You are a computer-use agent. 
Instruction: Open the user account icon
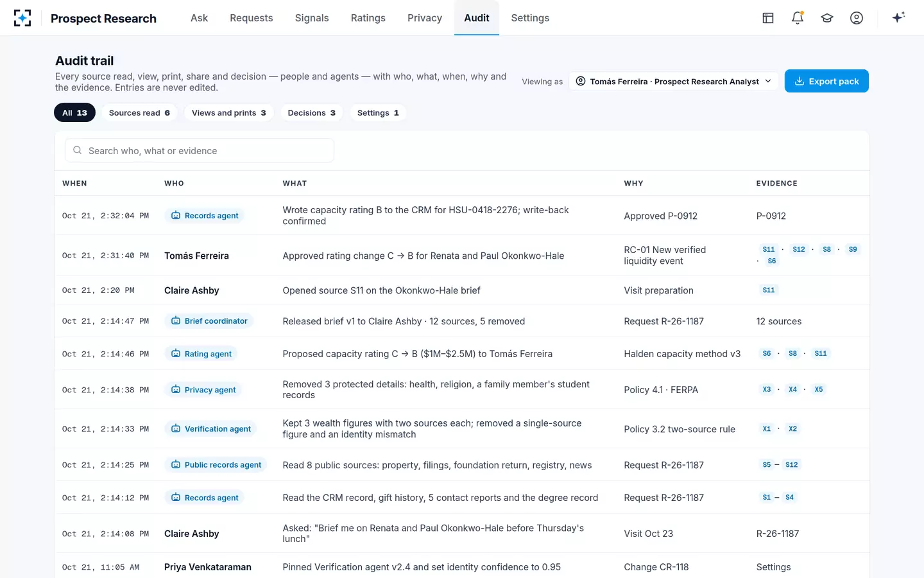857,18
